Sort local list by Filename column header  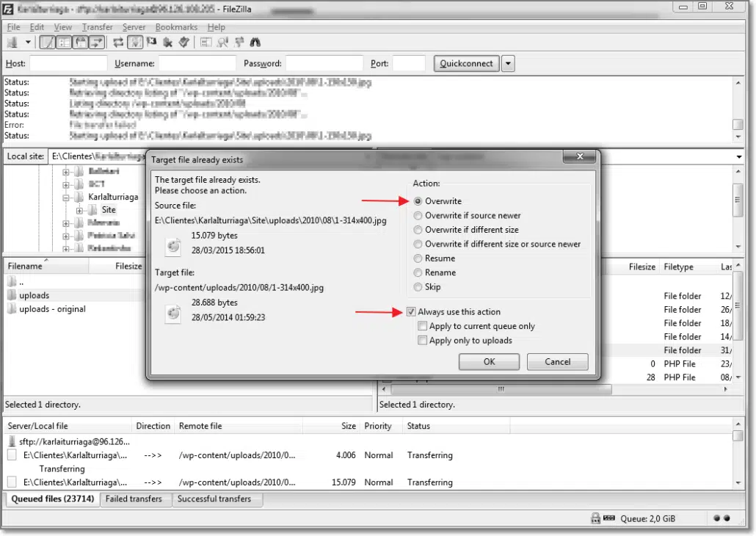pos(46,267)
